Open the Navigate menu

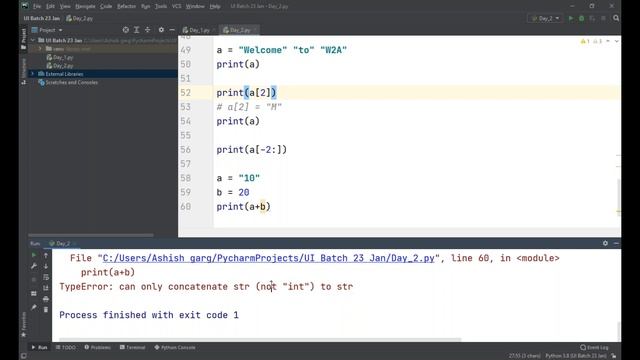click(x=85, y=6)
